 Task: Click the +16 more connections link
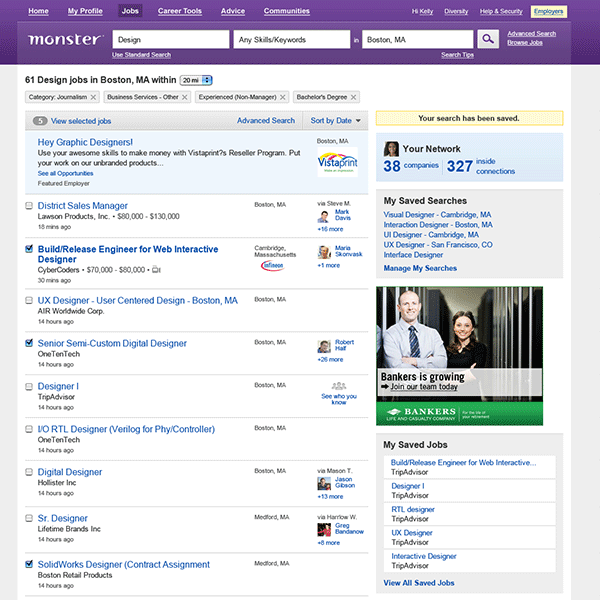click(330, 229)
